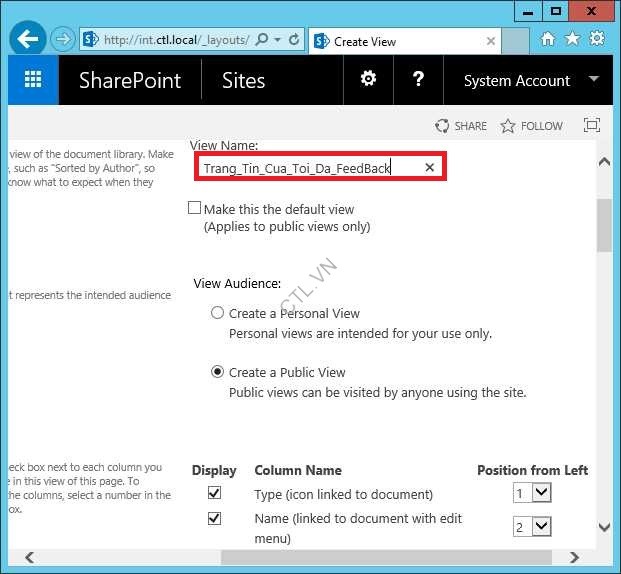Refresh the page in address bar
Image resolution: width=621 pixels, height=574 pixels.
click(294, 40)
